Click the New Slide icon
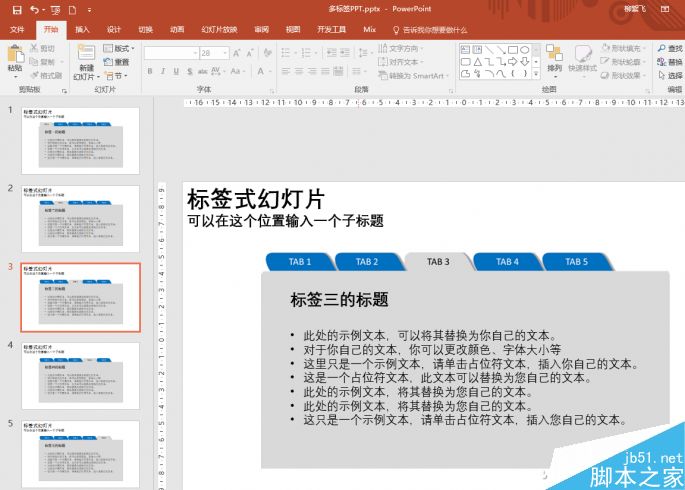Image resolution: width=685 pixels, height=490 pixels. point(86,53)
